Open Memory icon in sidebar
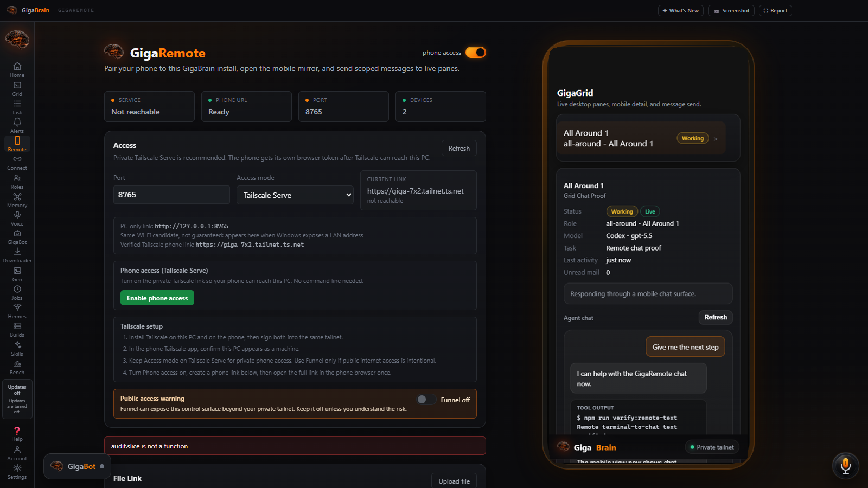 pyautogui.click(x=17, y=200)
